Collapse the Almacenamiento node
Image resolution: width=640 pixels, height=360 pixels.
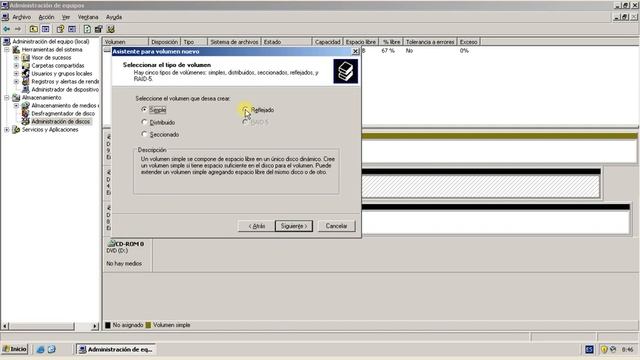(x=7, y=98)
